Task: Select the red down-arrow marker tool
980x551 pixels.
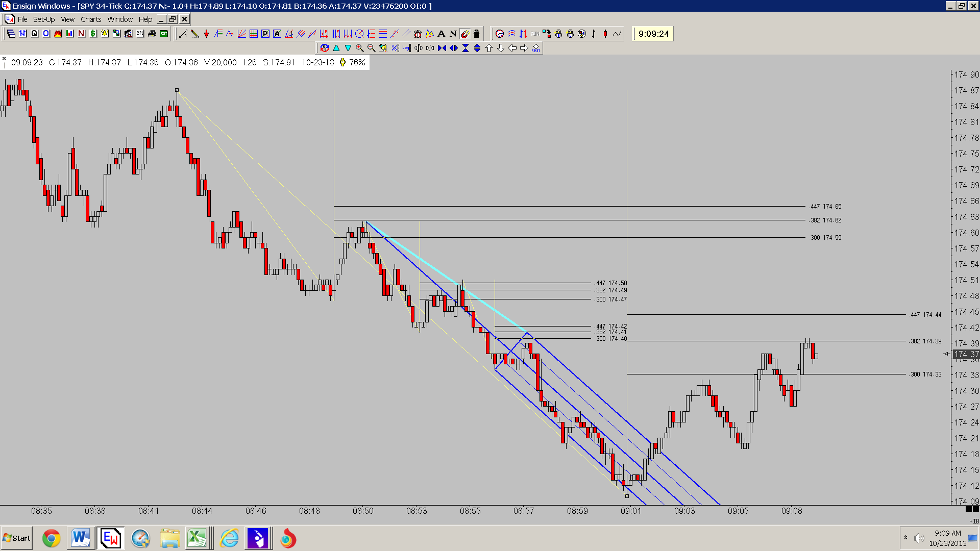Action: coord(207,34)
